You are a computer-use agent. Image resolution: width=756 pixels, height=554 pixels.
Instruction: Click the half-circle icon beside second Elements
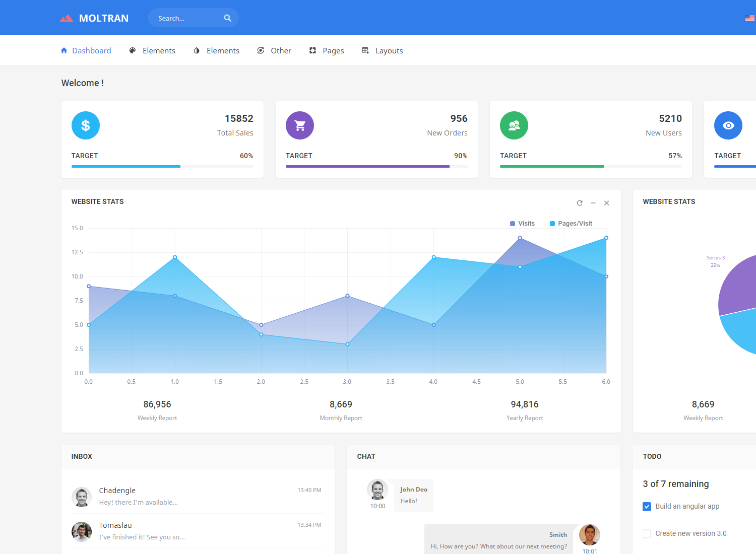[x=197, y=50]
